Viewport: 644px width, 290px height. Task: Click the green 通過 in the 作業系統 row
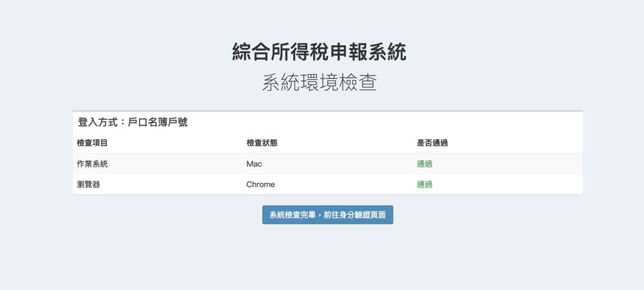[424, 164]
